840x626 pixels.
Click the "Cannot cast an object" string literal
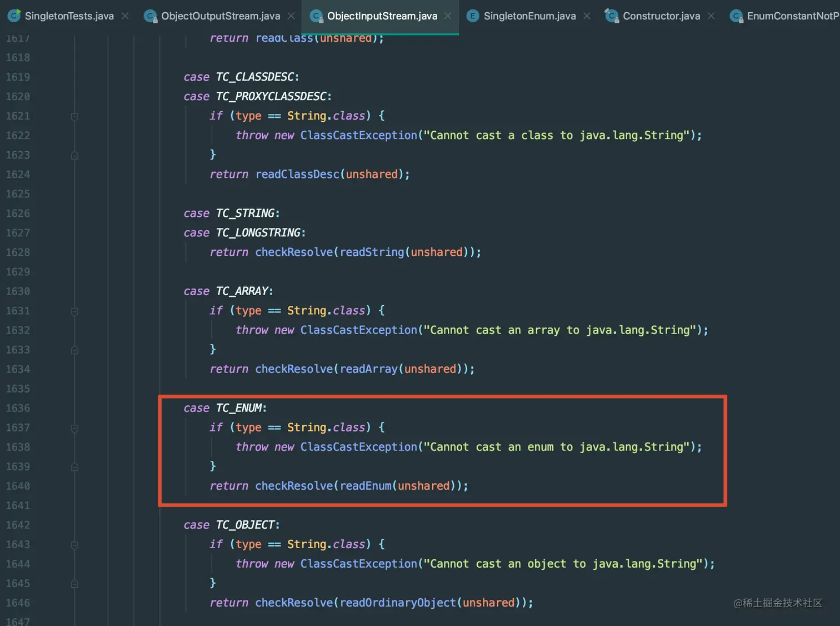(563, 564)
